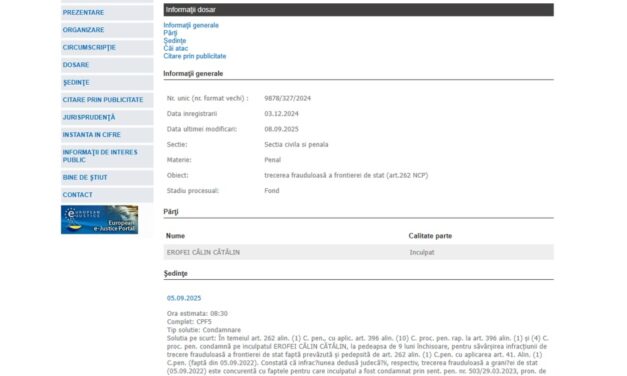Select the EROFEI CĂLIN CĂTĂLIN party row

[358, 252]
